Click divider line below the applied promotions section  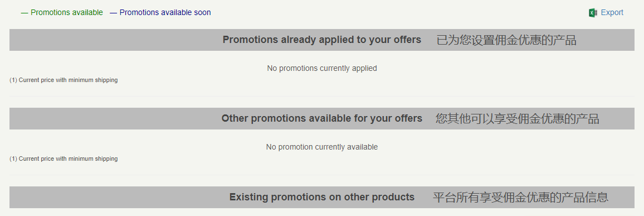click(322, 96)
